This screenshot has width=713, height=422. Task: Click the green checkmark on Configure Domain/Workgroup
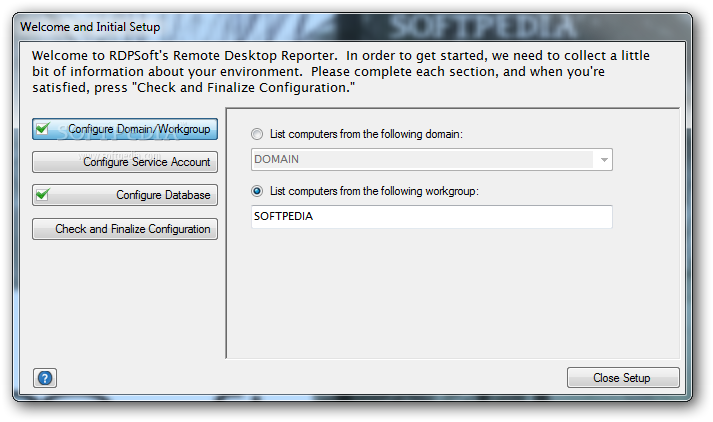point(43,129)
